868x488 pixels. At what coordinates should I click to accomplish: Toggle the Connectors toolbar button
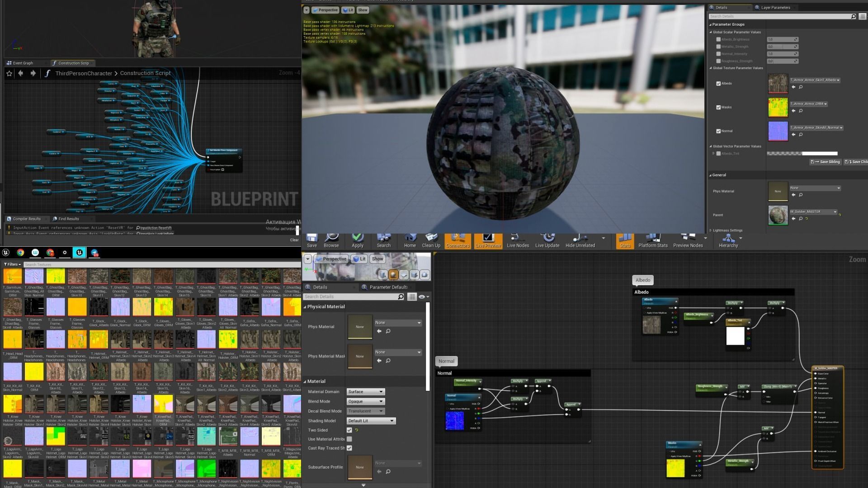point(458,240)
